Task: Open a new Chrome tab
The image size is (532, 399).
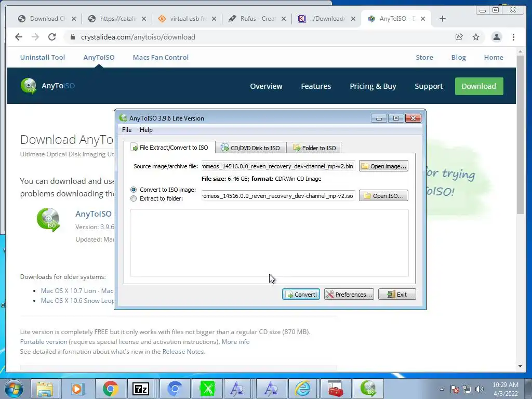Action: click(x=443, y=19)
